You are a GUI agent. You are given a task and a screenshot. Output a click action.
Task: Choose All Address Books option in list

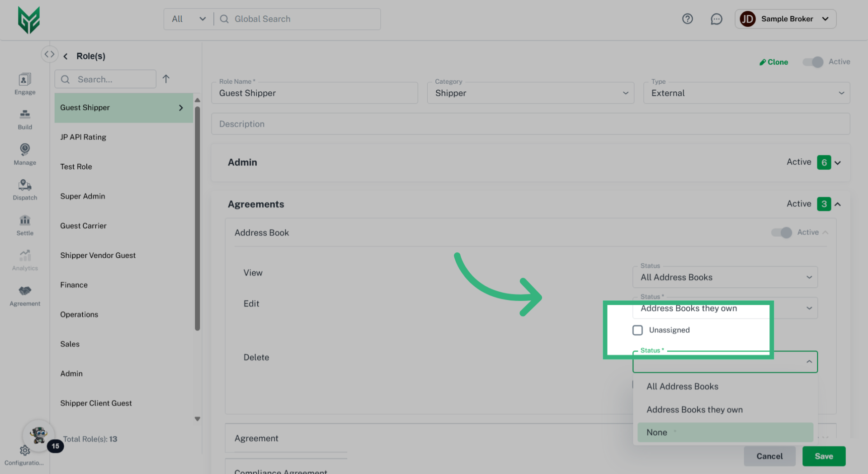[x=682, y=387]
